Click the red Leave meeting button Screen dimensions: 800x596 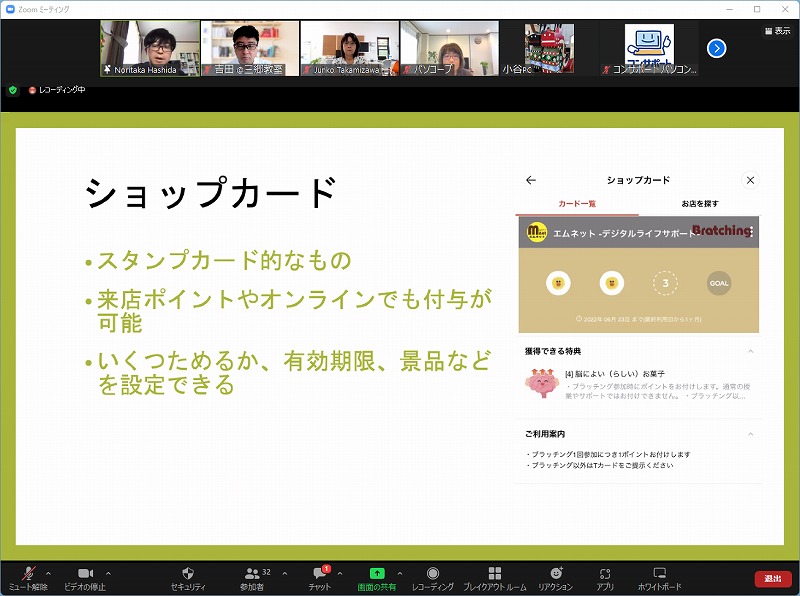(x=772, y=579)
